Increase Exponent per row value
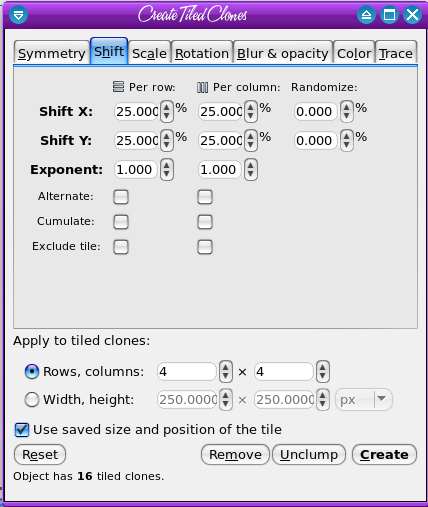 pos(167,165)
